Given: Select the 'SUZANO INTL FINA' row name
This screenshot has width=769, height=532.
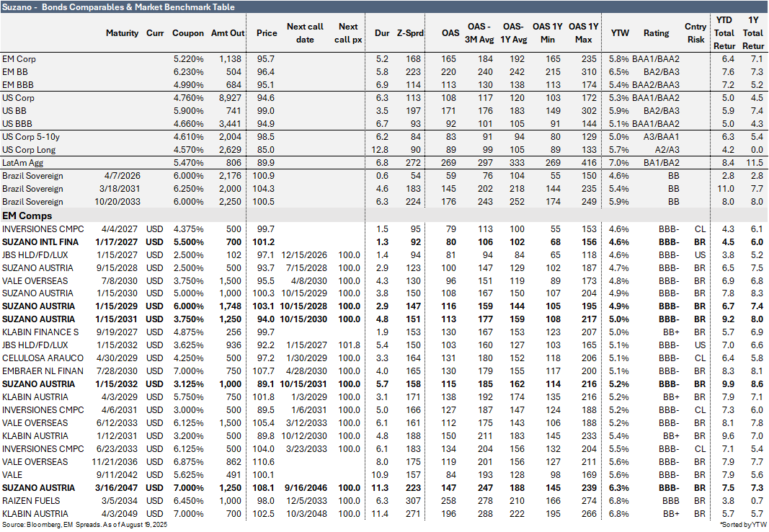Looking at the screenshot, I should pos(40,241).
